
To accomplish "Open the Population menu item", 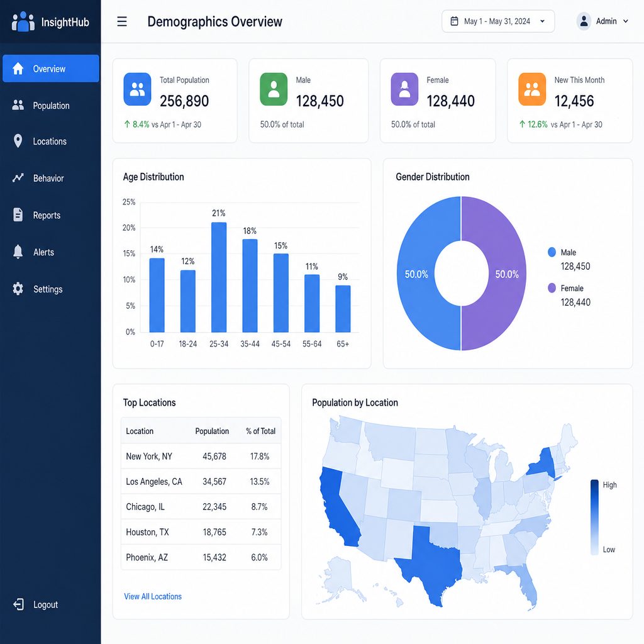I will [51, 105].
